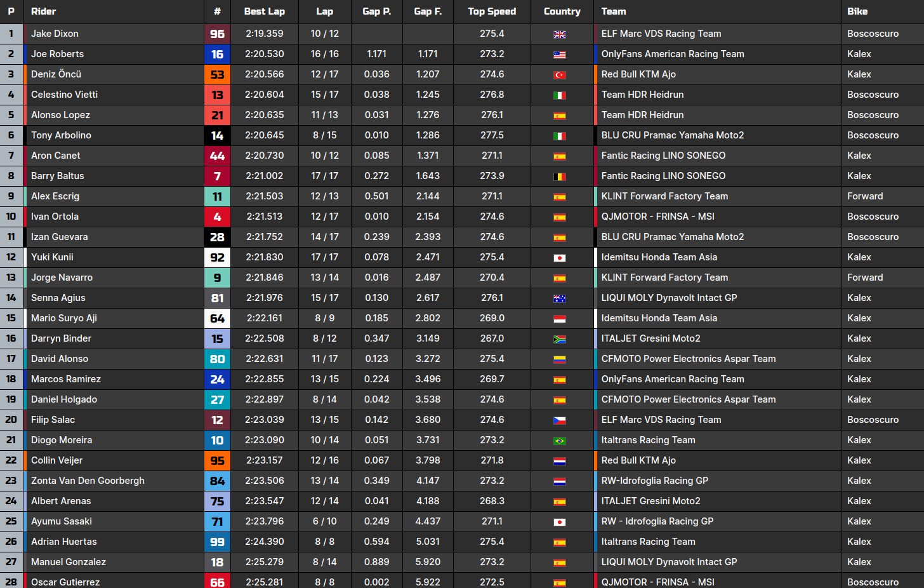This screenshot has height=588, width=924.
Task: Click the Gap P. column header
Action: tap(376, 11)
